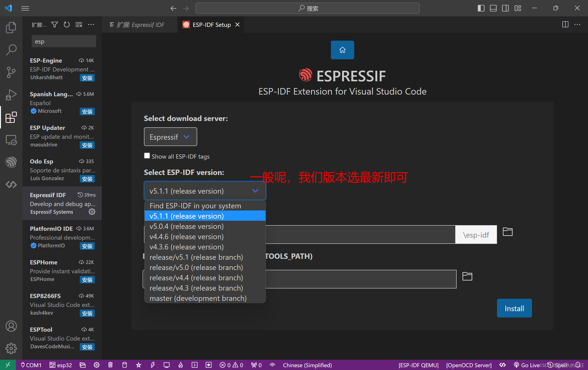The image size is (588, 370).
Task: Filter extensions with the funnel icon
Action: 55,25
